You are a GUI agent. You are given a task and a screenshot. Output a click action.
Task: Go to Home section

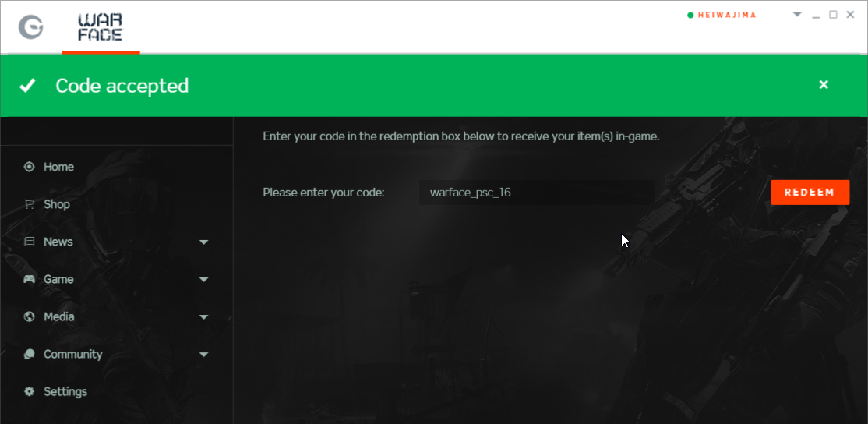58,167
